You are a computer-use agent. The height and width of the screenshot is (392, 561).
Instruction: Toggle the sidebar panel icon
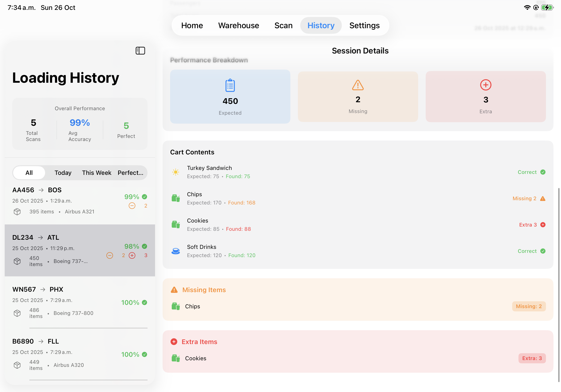(140, 51)
